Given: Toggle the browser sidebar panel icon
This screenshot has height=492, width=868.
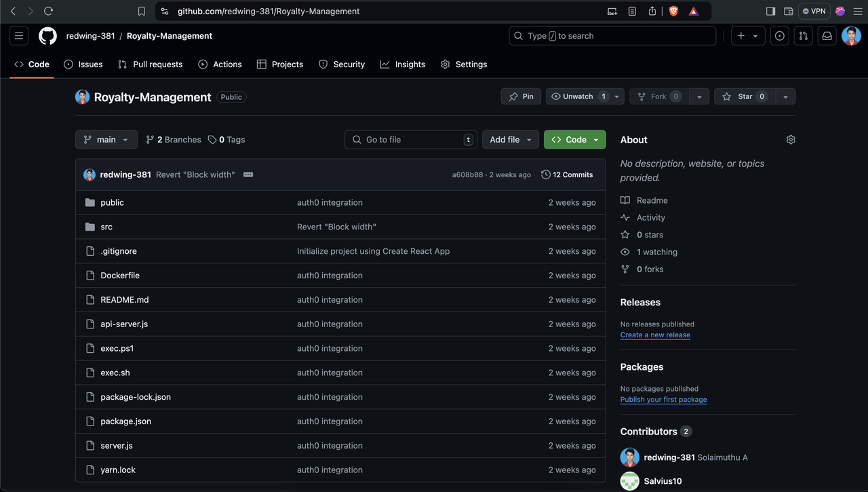Looking at the screenshot, I should tap(770, 11).
